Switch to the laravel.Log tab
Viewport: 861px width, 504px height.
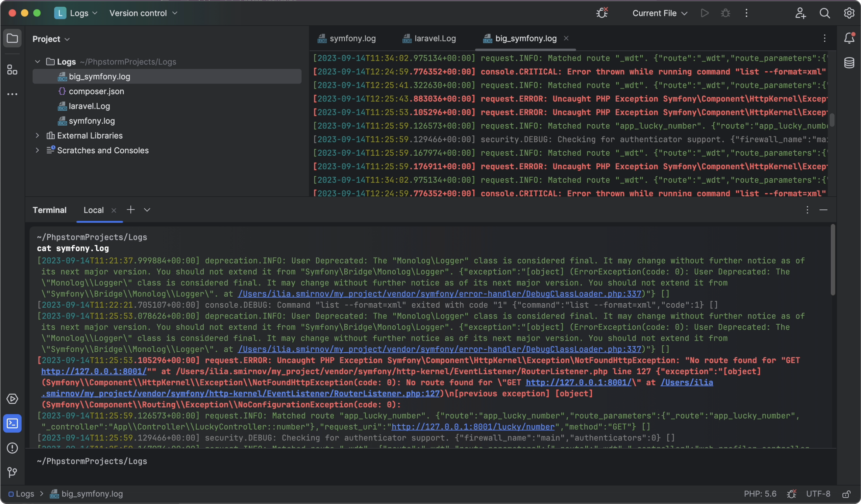pyautogui.click(x=435, y=39)
